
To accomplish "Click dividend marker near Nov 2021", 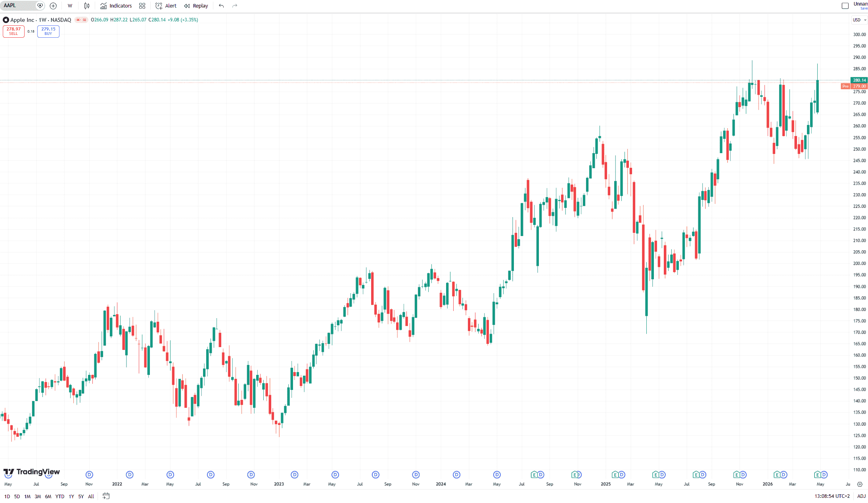I will click(89, 475).
